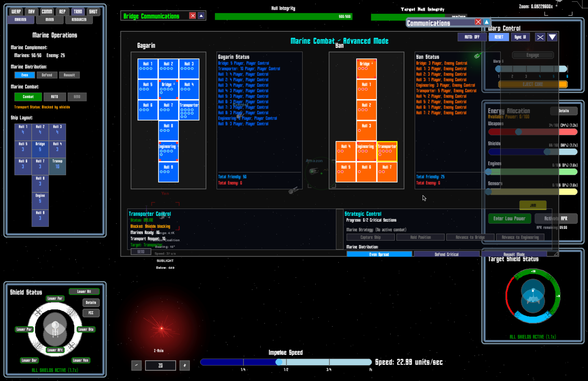Click the Impulse Speed slider handle
Screen dimensions: 588x381
279,362
